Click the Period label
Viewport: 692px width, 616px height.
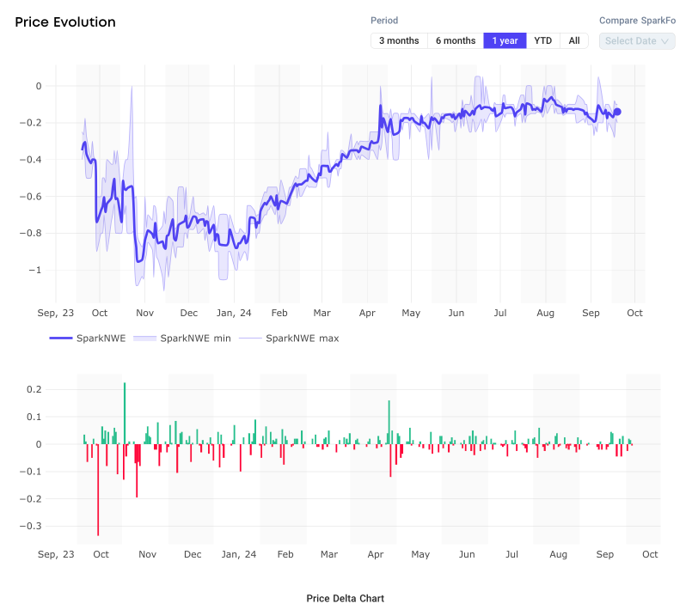[384, 21]
